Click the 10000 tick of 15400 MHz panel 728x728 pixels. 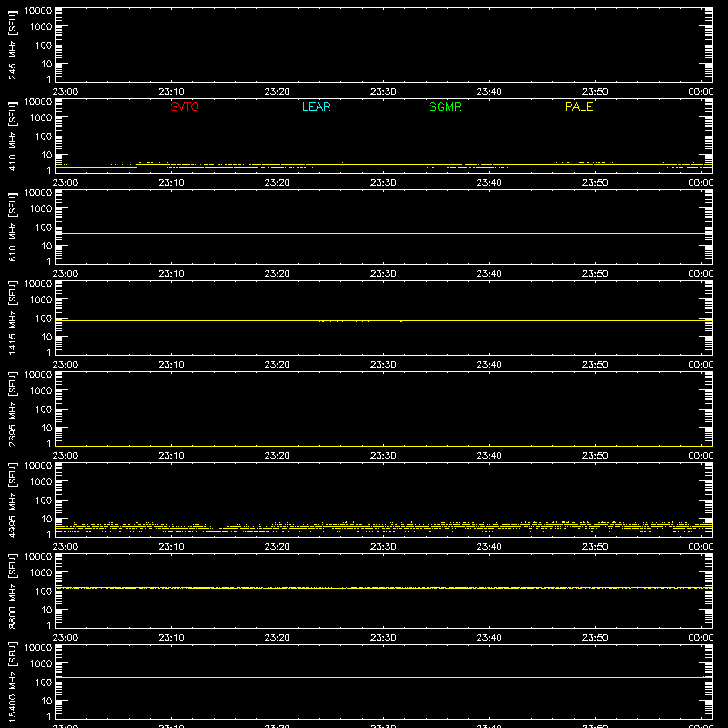point(38,648)
